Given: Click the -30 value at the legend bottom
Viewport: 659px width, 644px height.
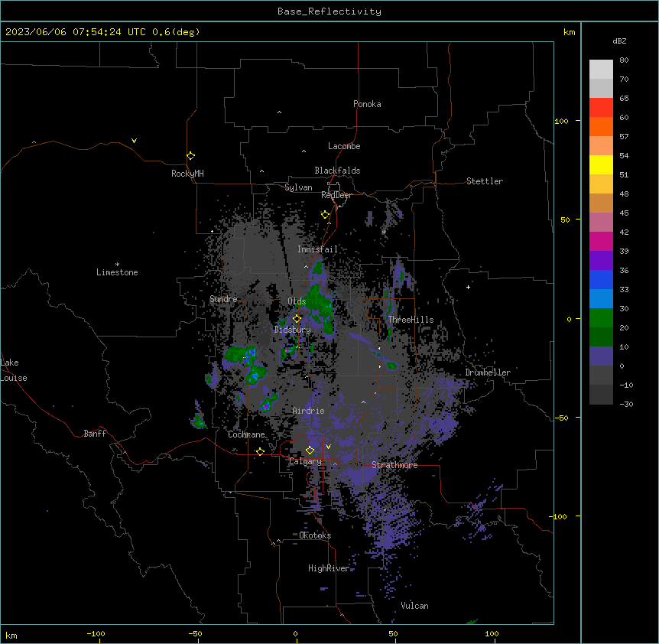Looking at the screenshot, I should (x=626, y=404).
